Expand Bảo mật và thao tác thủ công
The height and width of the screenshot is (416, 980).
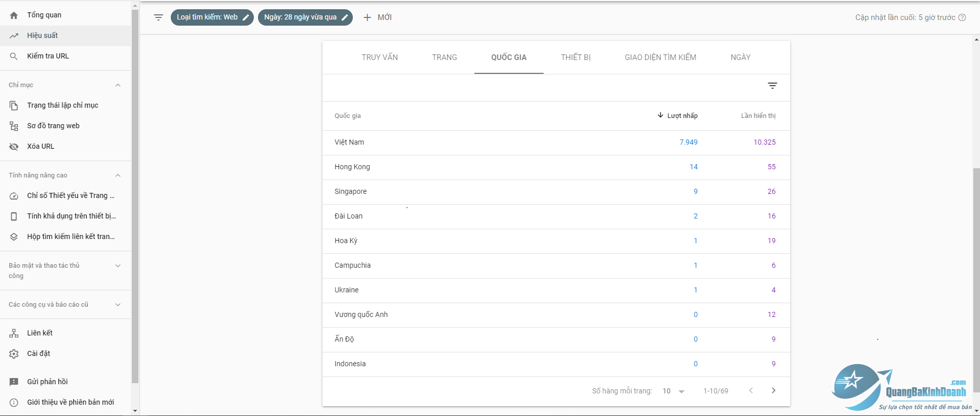pyautogui.click(x=118, y=266)
